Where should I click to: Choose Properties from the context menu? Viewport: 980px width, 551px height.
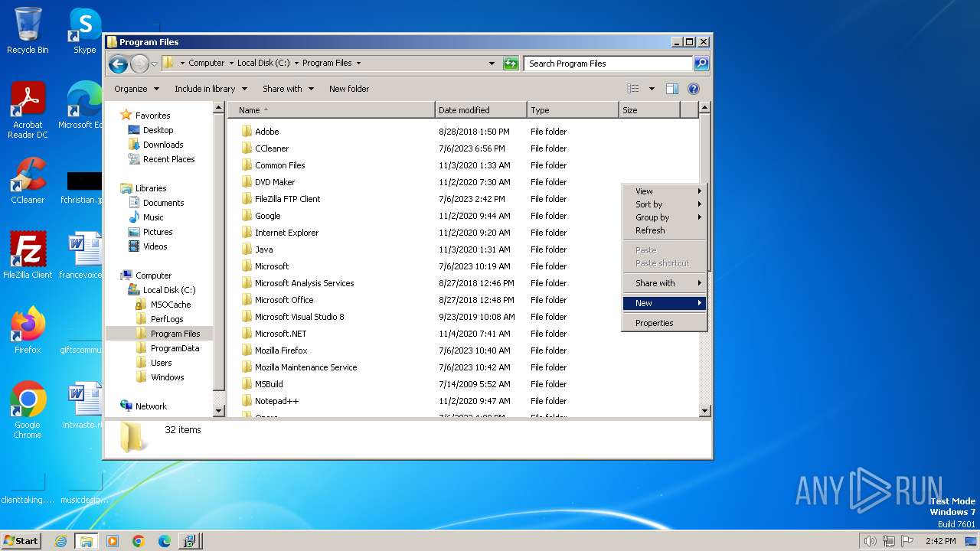pos(664,323)
